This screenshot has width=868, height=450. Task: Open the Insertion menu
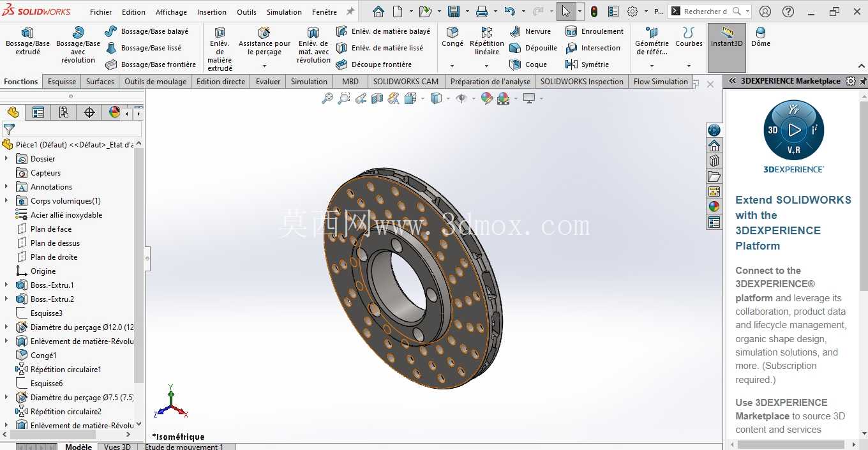click(212, 12)
